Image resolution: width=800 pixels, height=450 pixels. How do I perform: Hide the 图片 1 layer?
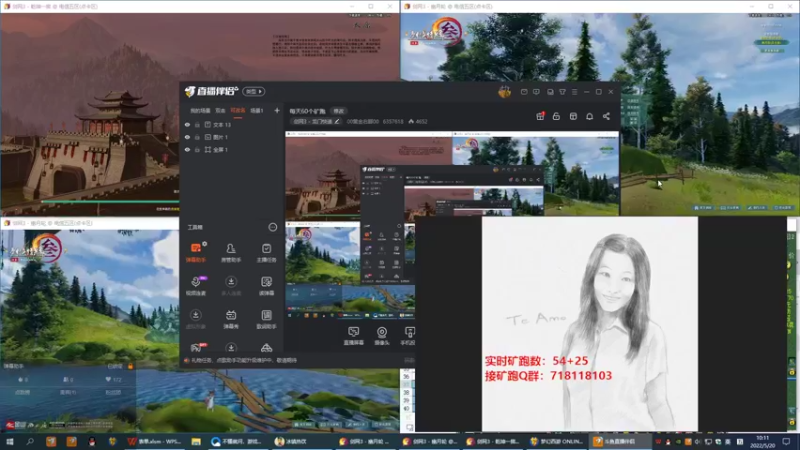coord(187,137)
